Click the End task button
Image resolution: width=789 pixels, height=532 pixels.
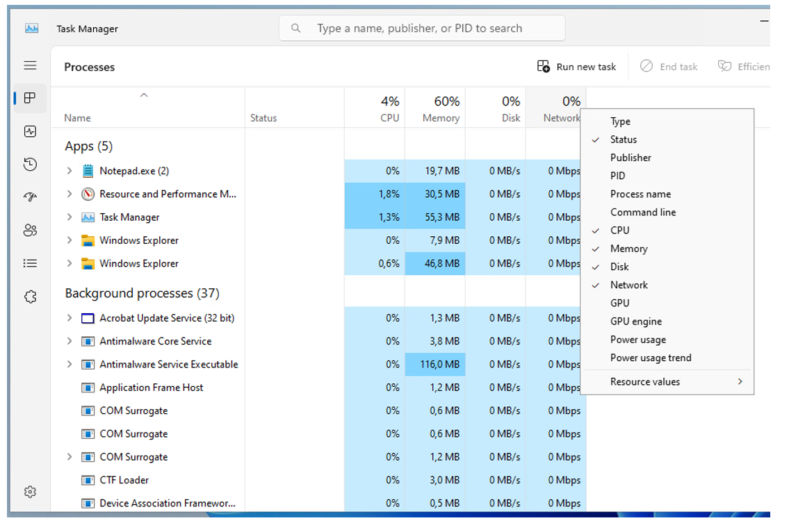point(669,67)
